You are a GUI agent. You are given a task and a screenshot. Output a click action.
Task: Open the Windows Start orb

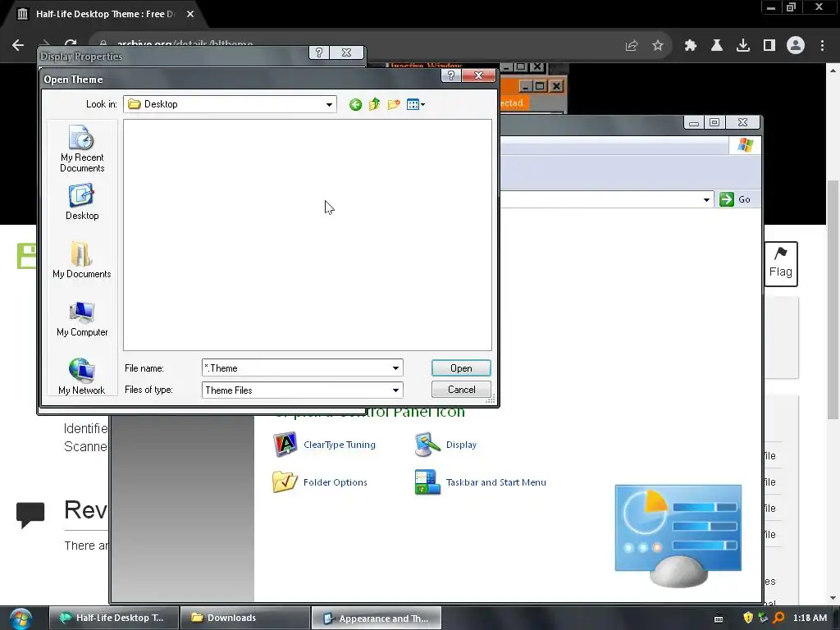tap(21, 619)
